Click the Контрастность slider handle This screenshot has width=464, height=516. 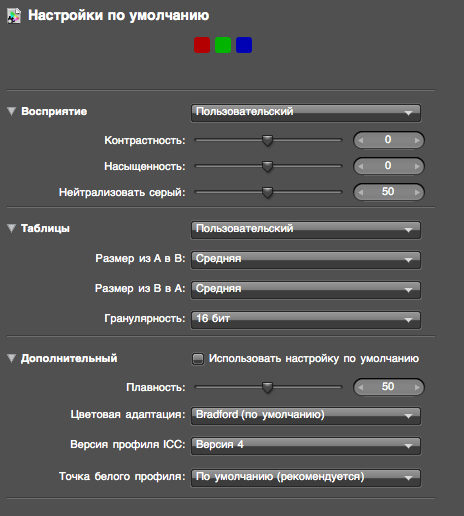pos(267,140)
